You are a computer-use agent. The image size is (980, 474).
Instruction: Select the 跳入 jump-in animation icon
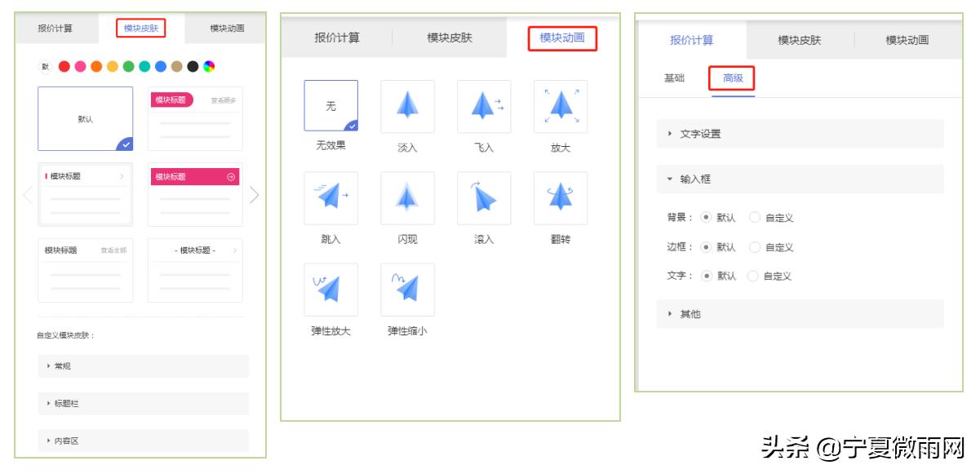[330, 197]
